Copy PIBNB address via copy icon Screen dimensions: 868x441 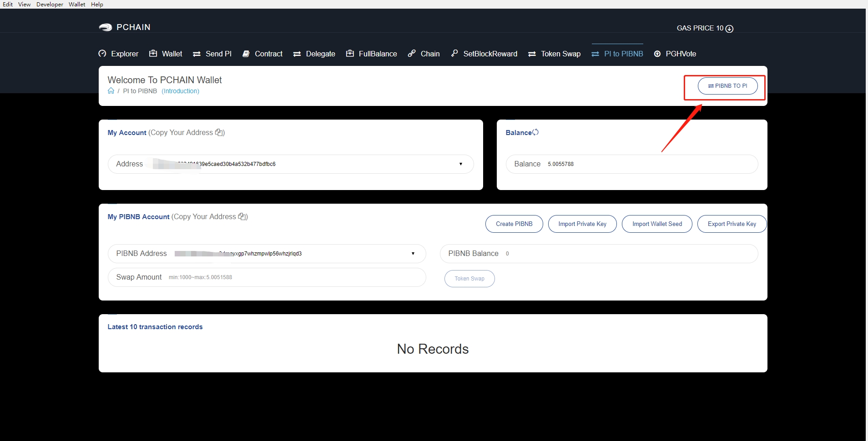click(x=242, y=216)
